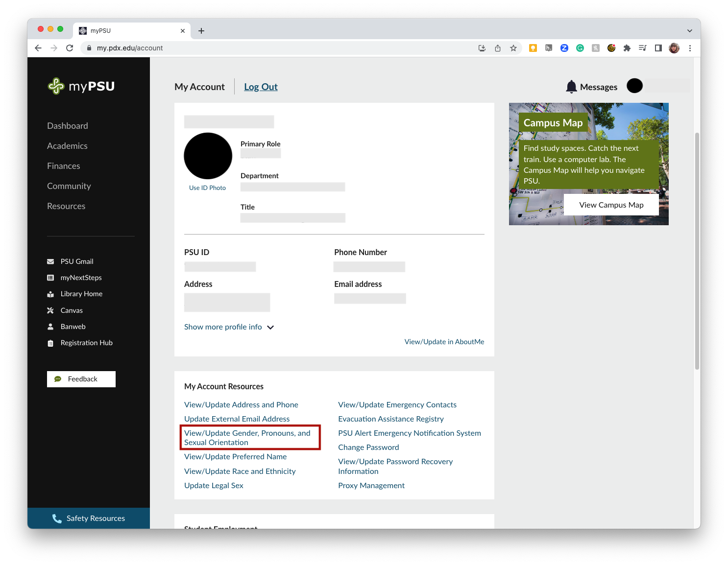This screenshot has height=565, width=728.
Task: Click the Library Home icon
Action: (x=50, y=294)
